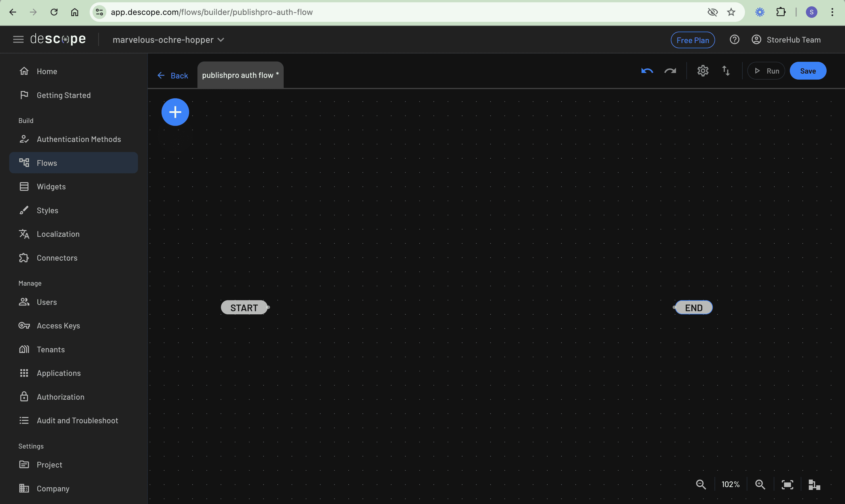Redo the flow change
845x504 pixels.
[670, 71]
